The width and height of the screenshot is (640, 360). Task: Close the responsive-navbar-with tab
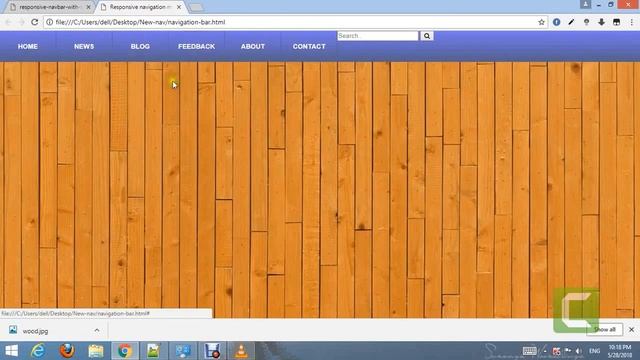(88, 7)
